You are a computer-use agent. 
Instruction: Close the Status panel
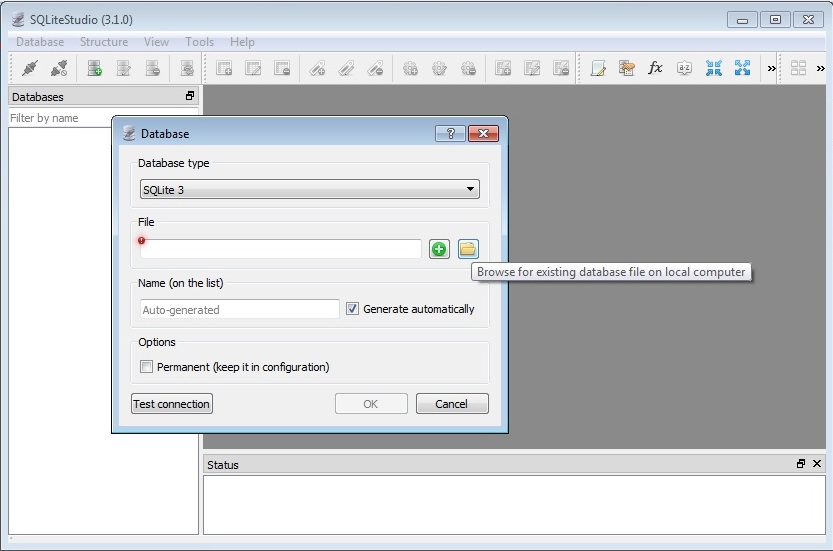click(x=817, y=464)
